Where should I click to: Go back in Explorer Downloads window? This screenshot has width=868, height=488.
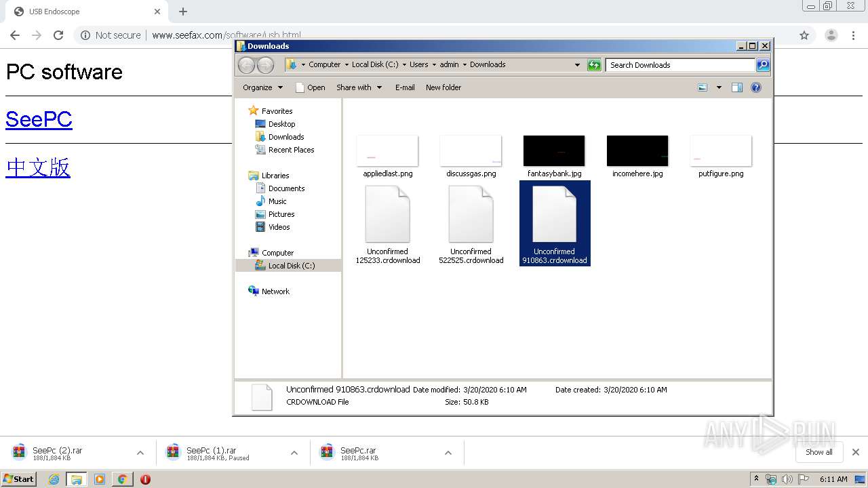pos(247,65)
